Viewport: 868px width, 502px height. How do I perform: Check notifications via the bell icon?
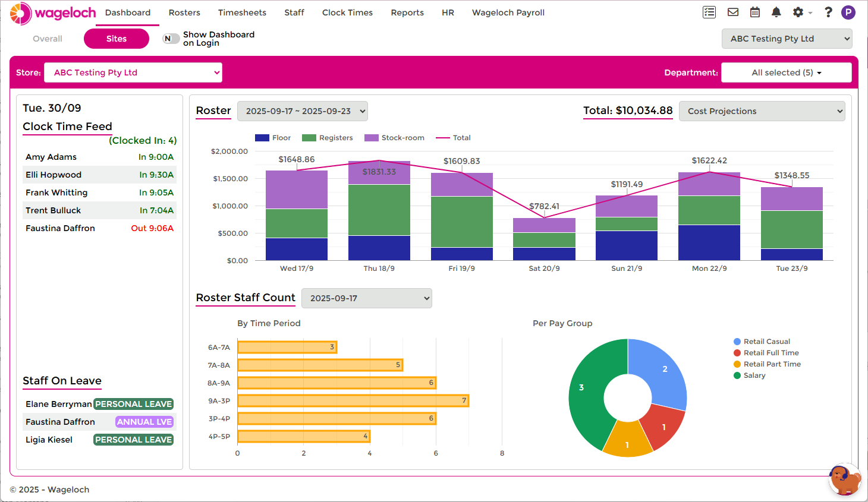pos(776,12)
